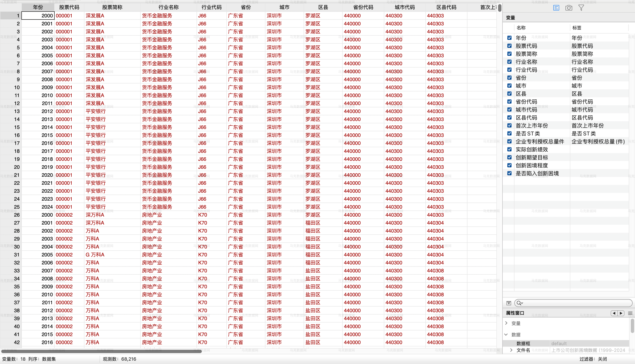The width and height of the screenshot is (635, 364).
Task: Go to next variable in properties
Action: click(x=621, y=313)
